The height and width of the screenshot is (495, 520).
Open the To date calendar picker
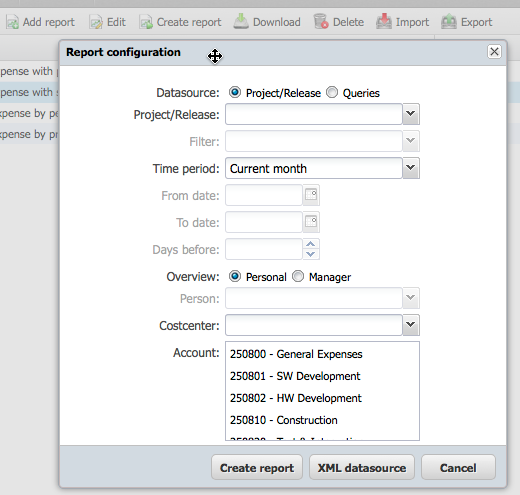tap(311, 222)
